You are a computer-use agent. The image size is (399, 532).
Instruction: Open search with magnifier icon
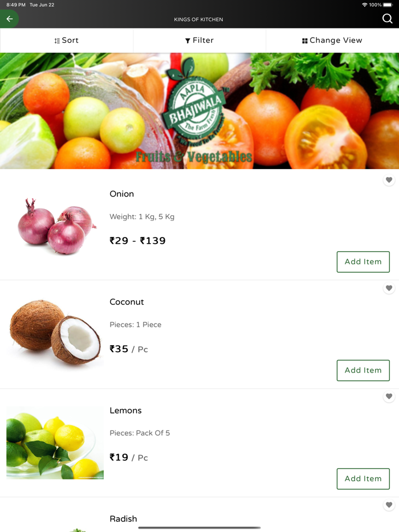point(387,19)
